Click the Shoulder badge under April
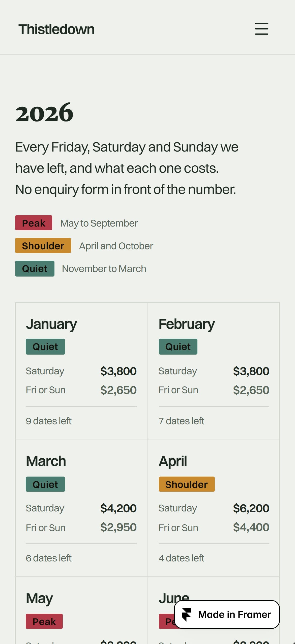The image size is (295, 644). click(187, 484)
